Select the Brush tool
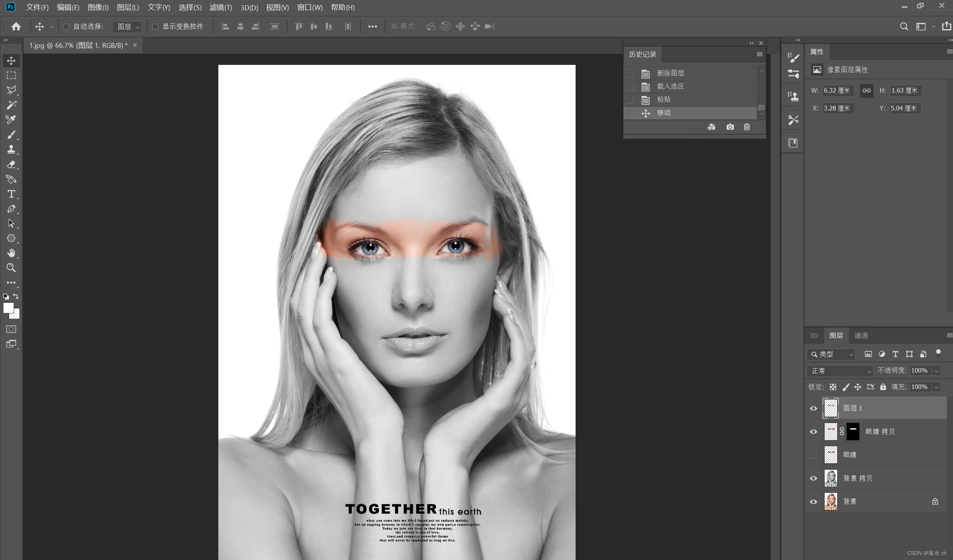 tap(11, 135)
